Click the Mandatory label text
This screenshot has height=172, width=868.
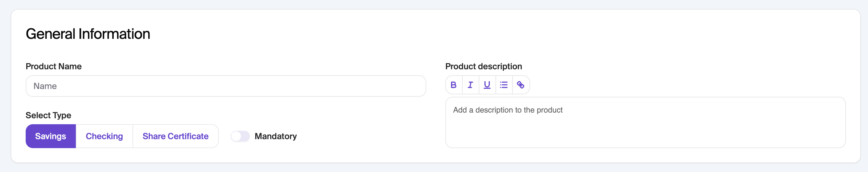pos(276,136)
